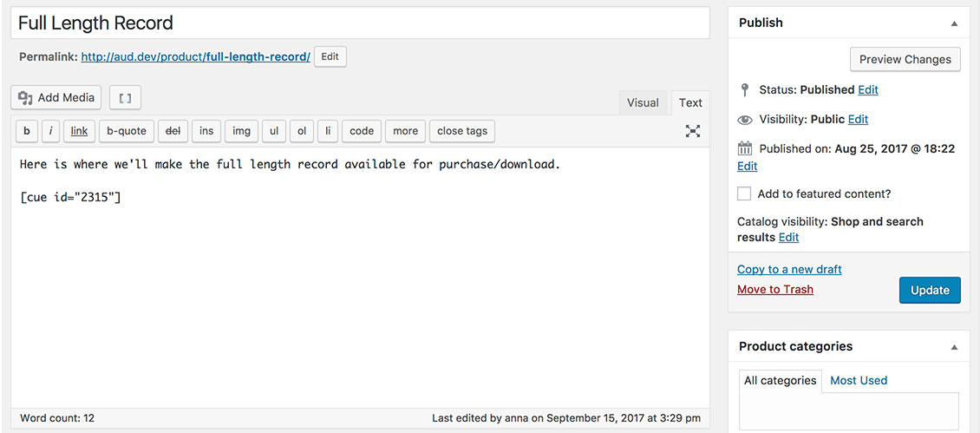
Task: Collapse the Product categories panel
Action: [x=954, y=347]
